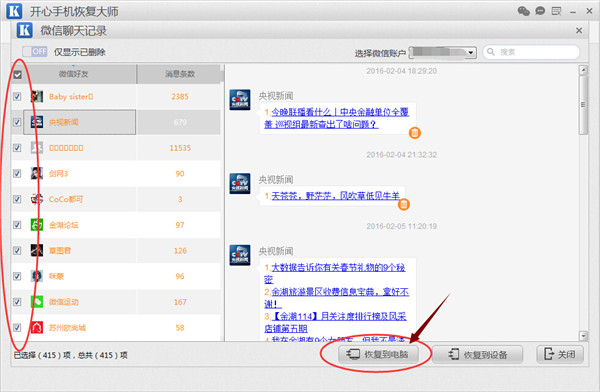Click message count 2385

pos(180,96)
